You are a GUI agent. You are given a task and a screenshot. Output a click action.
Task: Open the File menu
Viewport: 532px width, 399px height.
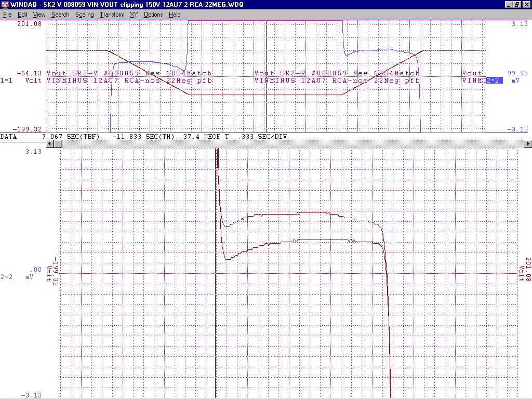(x=8, y=15)
